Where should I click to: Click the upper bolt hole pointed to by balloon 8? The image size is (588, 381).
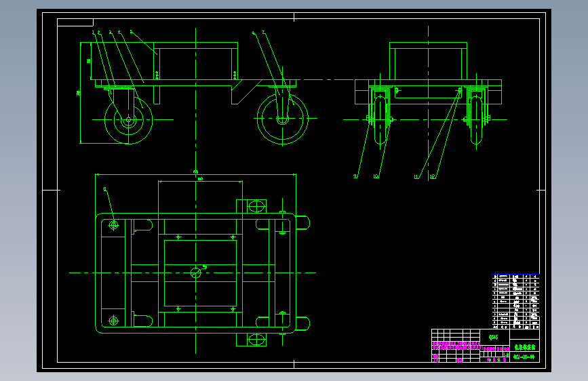(114, 225)
